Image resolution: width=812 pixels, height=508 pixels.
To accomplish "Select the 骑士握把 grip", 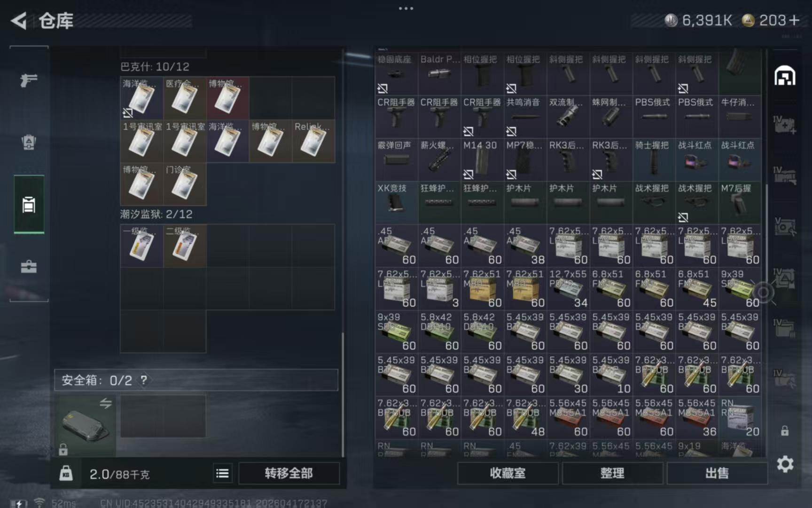I will [654, 159].
